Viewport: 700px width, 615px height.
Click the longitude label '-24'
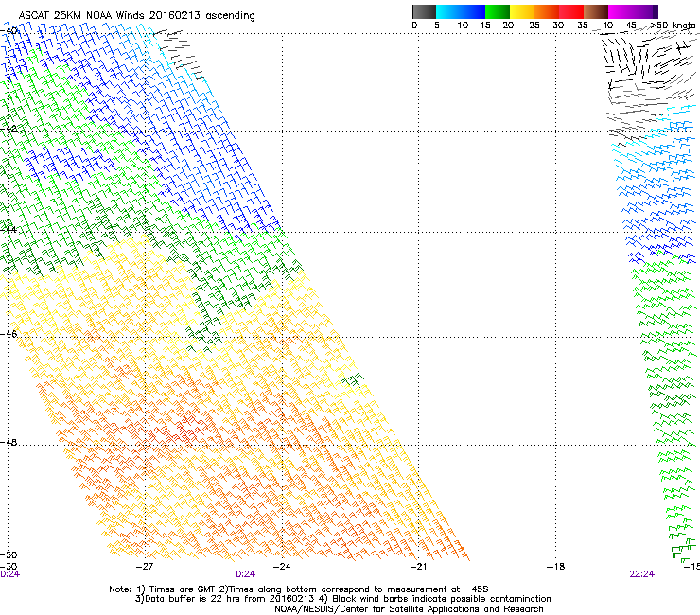point(282,567)
